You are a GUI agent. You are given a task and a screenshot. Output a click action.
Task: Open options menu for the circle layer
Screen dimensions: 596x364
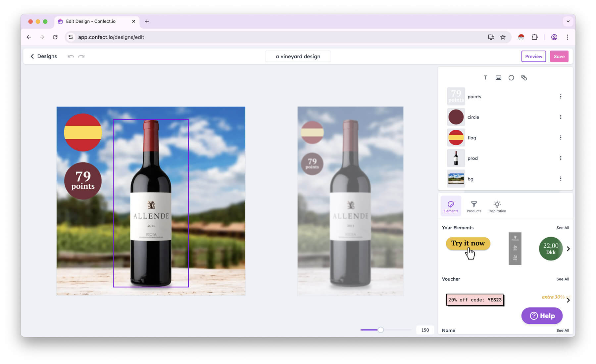(x=561, y=117)
